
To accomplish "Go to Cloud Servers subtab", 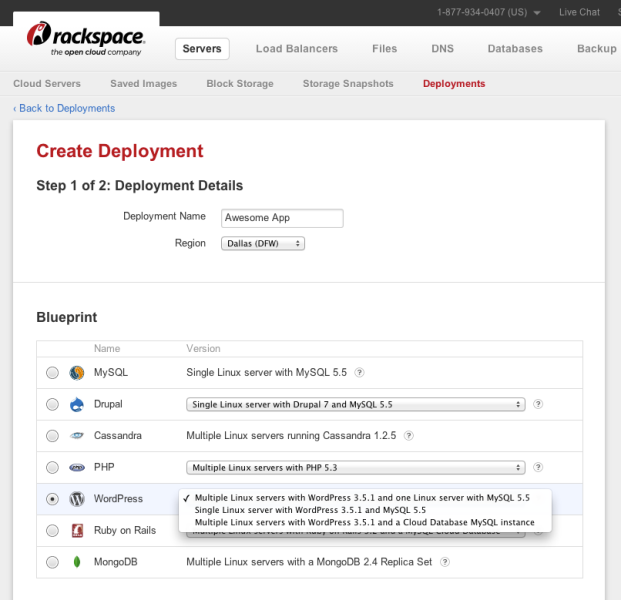I will 47,84.
